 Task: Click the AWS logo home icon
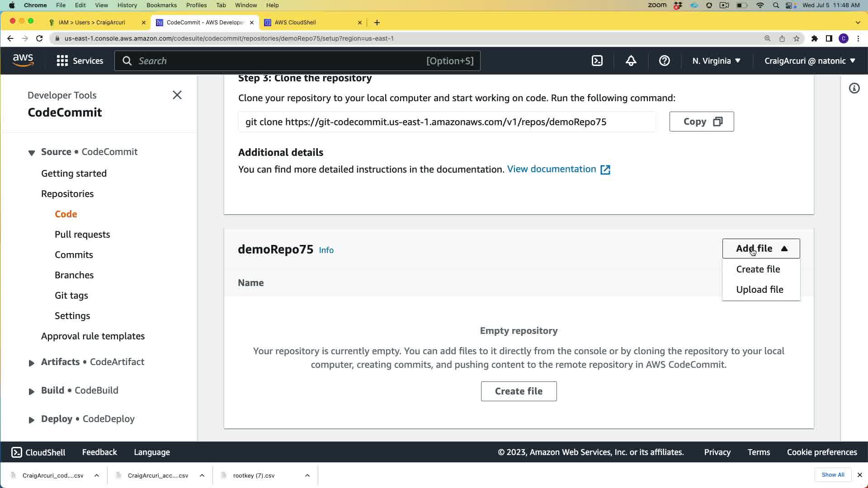23,61
